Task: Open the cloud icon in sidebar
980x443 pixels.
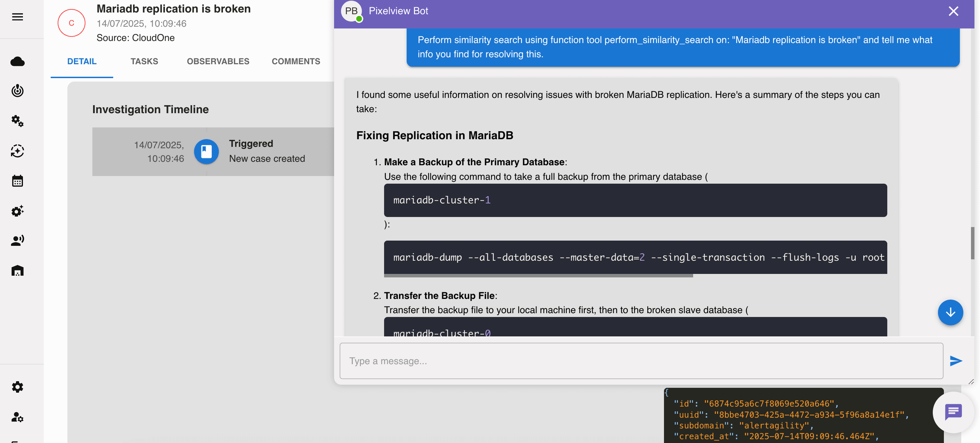Action: point(17,61)
